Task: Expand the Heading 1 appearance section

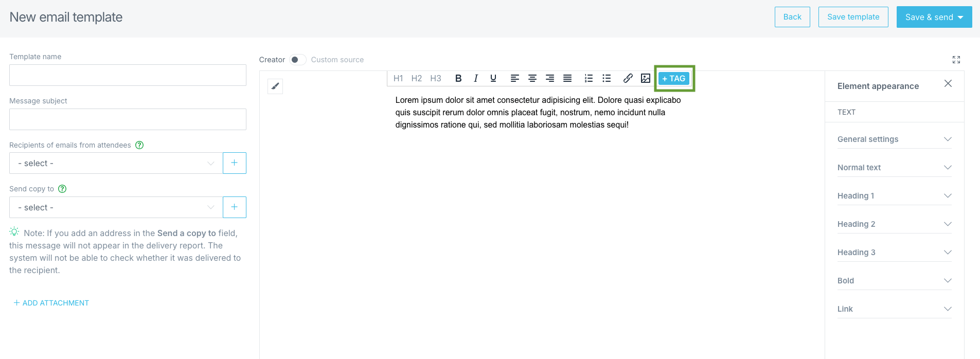Action: tap(894, 196)
